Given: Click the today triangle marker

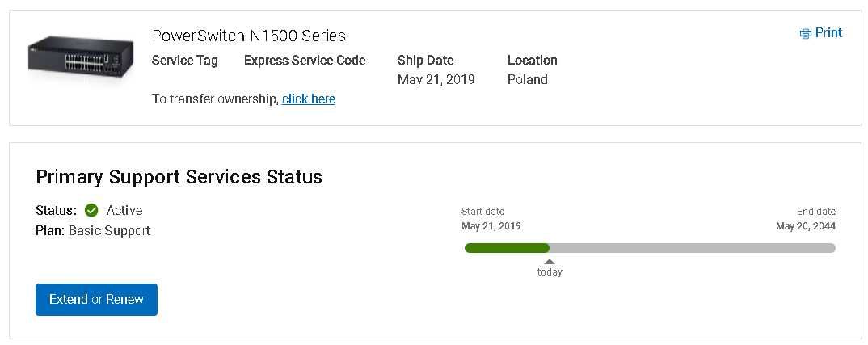Looking at the screenshot, I should [x=550, y=261].
